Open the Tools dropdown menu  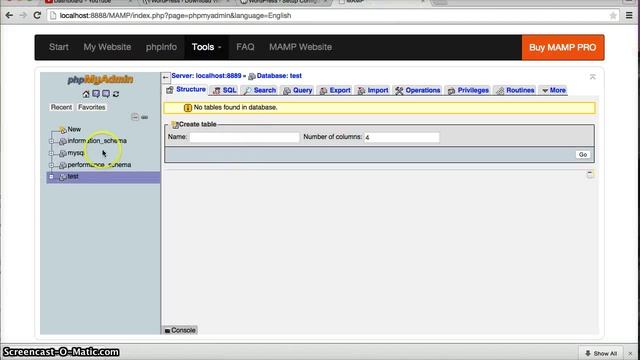[207, 47]
